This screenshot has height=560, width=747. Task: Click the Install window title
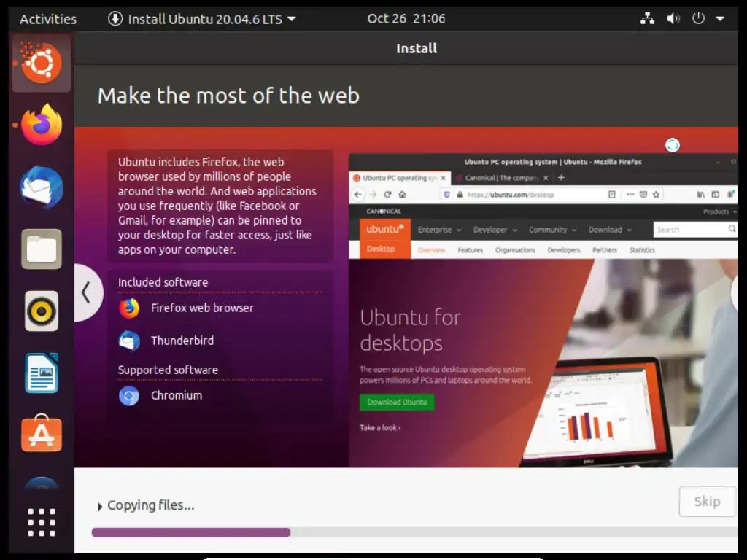[x=417, y=48]
